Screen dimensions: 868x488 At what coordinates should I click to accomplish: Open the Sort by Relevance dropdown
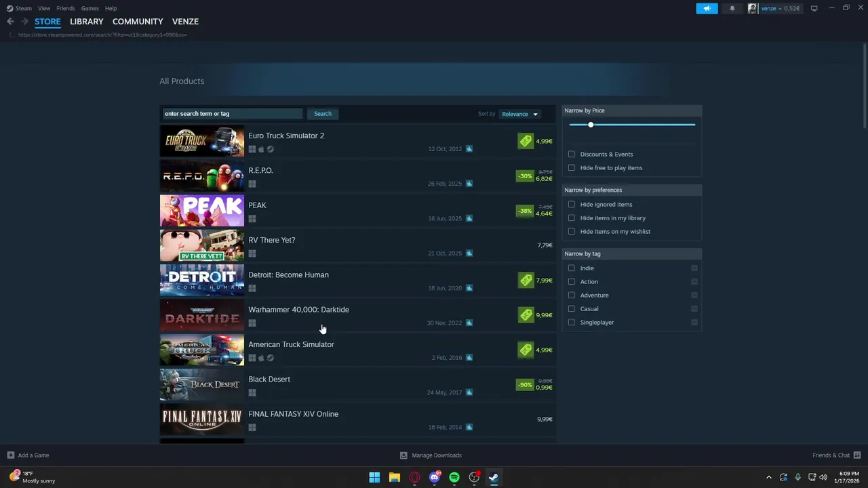pyautogui.click(x=519, y=114)
